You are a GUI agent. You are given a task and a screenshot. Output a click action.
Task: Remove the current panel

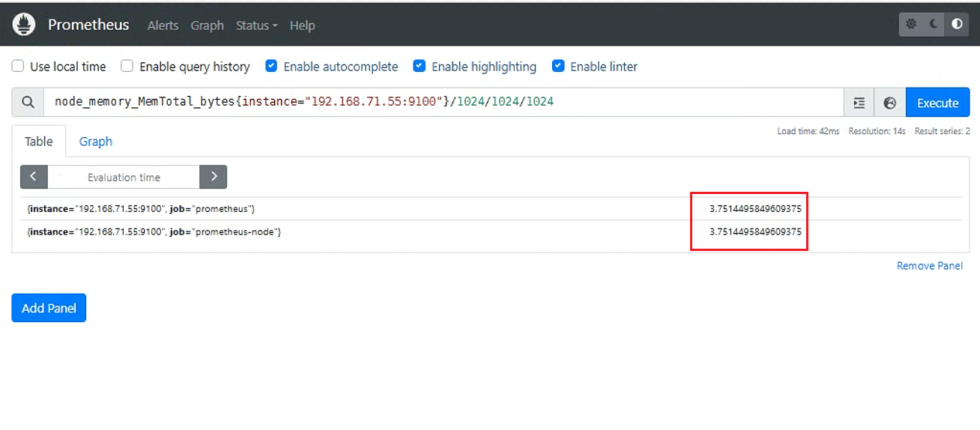(930, 266)
